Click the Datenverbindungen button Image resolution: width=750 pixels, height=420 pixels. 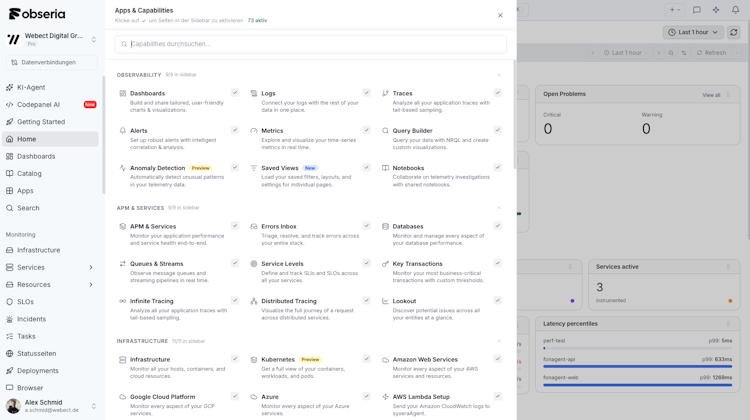tap(51, 62)
